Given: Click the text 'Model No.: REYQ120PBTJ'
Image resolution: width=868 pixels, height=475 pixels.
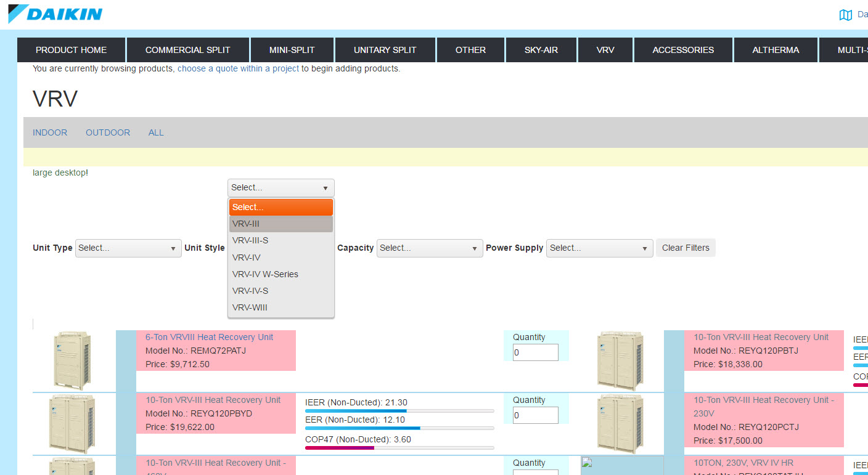Looking at the screenshot, I should pyautogui.click(x=745, y=351).
